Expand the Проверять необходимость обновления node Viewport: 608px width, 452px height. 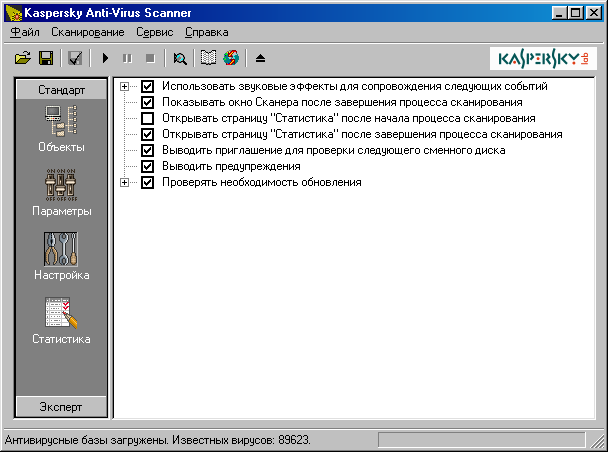point(124,182)
